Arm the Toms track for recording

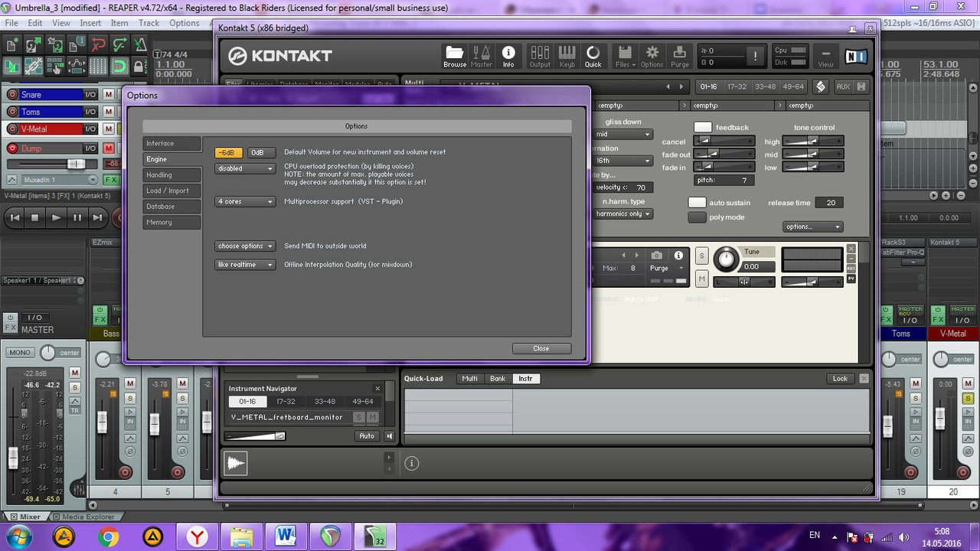pyautogui.click(x=12, y=112)
